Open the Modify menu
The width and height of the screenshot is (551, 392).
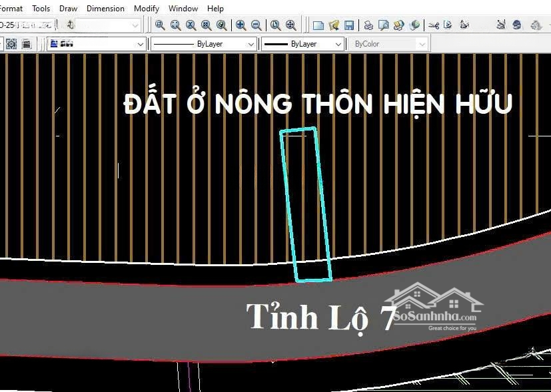coord(146,9)
